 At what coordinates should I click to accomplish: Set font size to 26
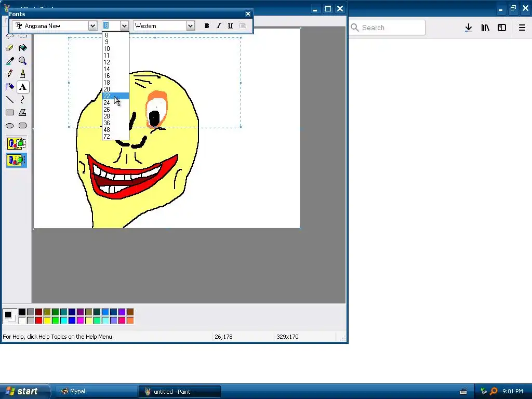(x=115, y=110)
